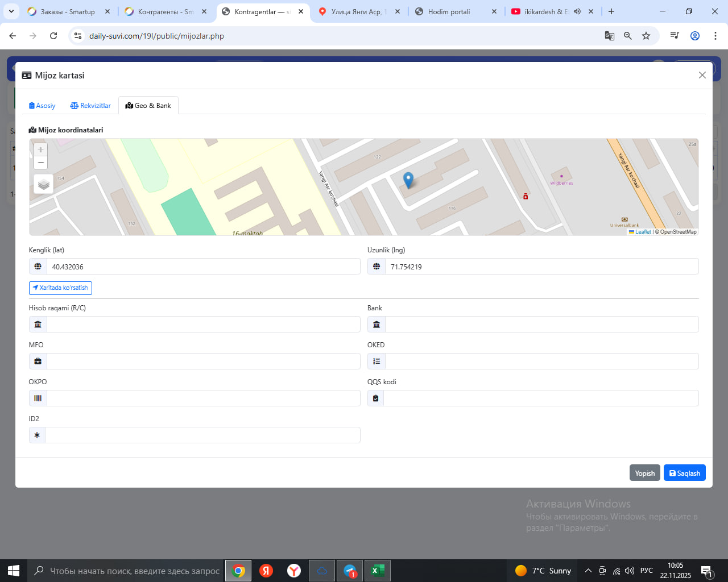Click the Xaritada ko'rsatish button
Screen dimensions: 728x582
60,288
